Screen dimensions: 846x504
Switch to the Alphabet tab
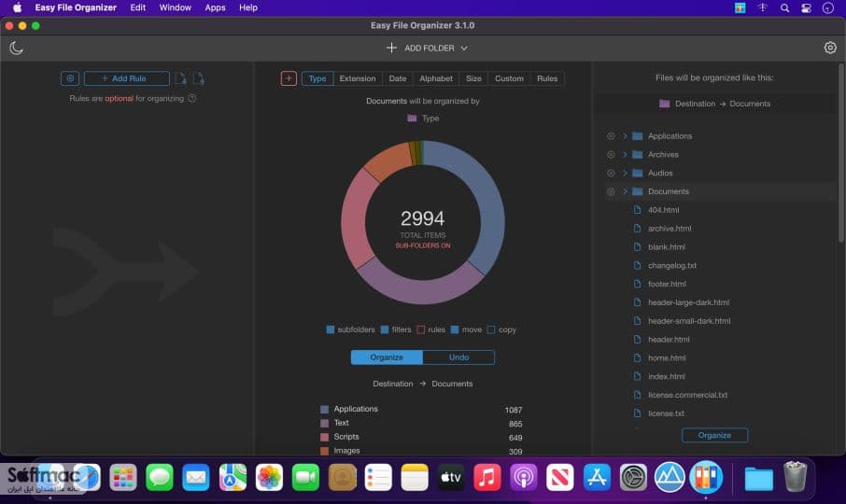click(x=436, y=78)
